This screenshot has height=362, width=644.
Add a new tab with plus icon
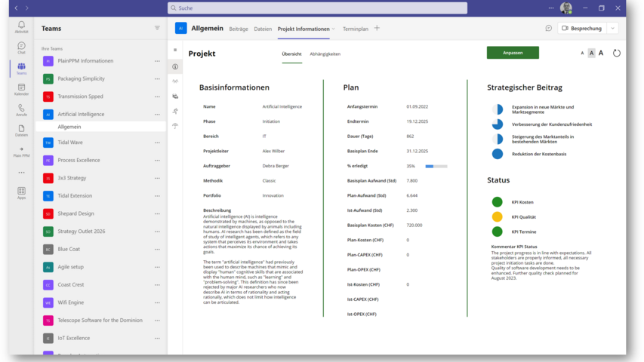pyautogui.click(x=377, y=29)
